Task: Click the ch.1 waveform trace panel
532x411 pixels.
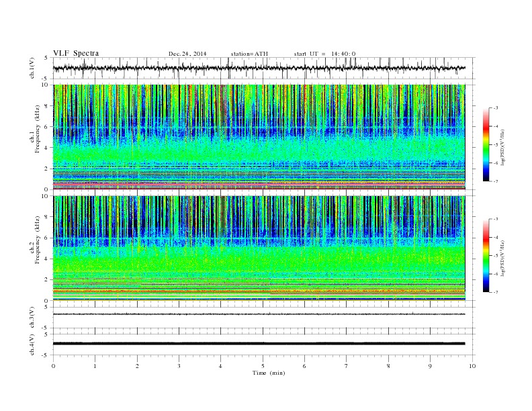Action: click(263, 68)
